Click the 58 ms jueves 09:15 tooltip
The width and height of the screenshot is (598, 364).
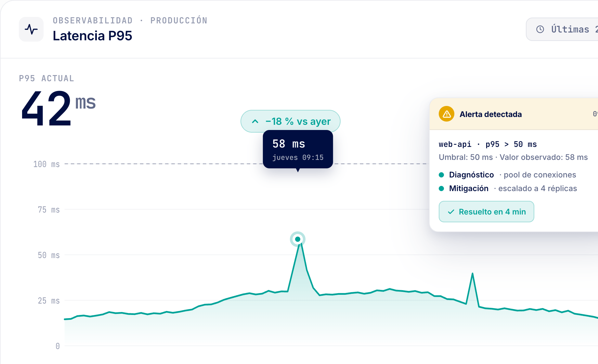click(298, 149)
